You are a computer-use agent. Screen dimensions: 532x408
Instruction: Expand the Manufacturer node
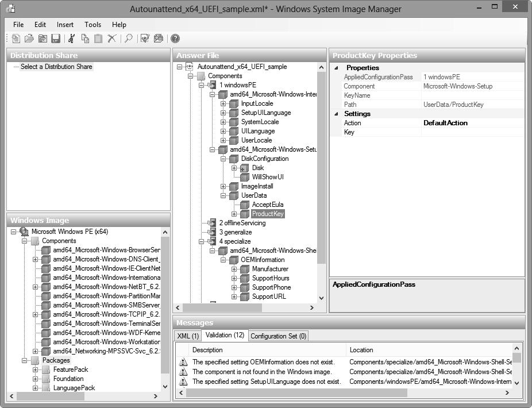234,269
